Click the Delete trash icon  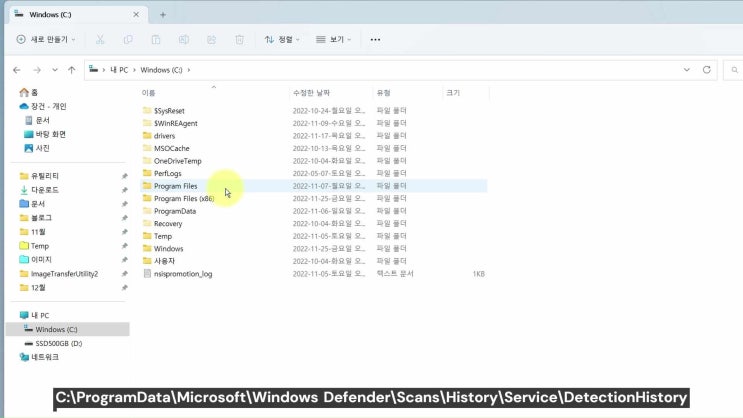[239, 40]
